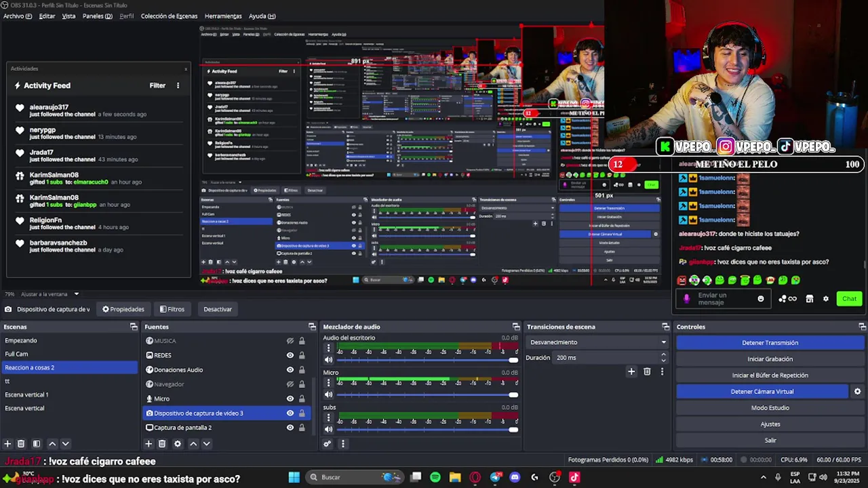Undock the Escenas panel icon
Viewport: 868px width, 488px height.
coord(134,327)
